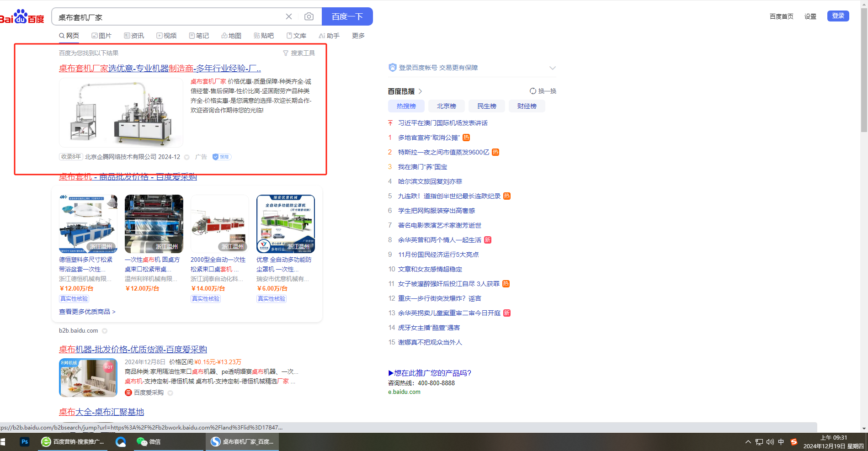The image size is (868, 451).
Task: Switch to 百度营销 browser window in taskbar
Action: [73, 442]
